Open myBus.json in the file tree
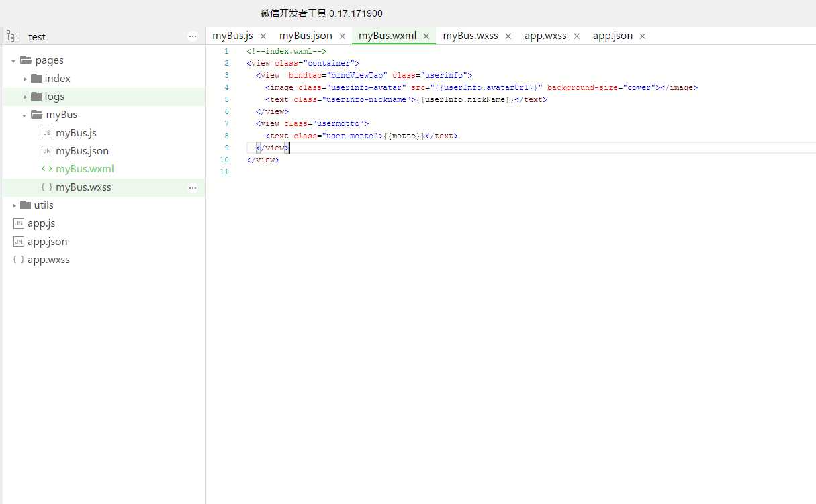The width and height of the screenshot is (816, 504). tap(82, 151)
